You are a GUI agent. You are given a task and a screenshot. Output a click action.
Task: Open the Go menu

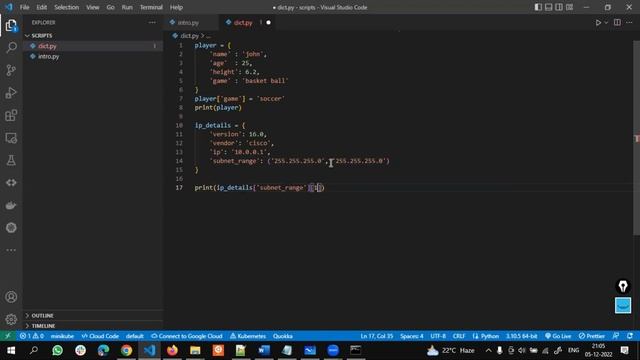pos(110,7)
